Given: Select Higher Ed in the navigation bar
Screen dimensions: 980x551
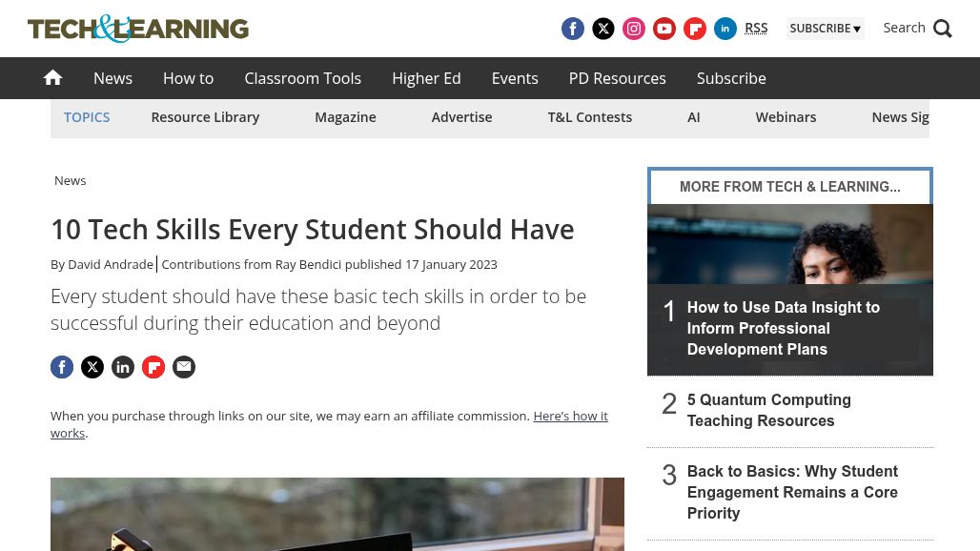Looking at the screenshot, I should [x=426, y=78].
